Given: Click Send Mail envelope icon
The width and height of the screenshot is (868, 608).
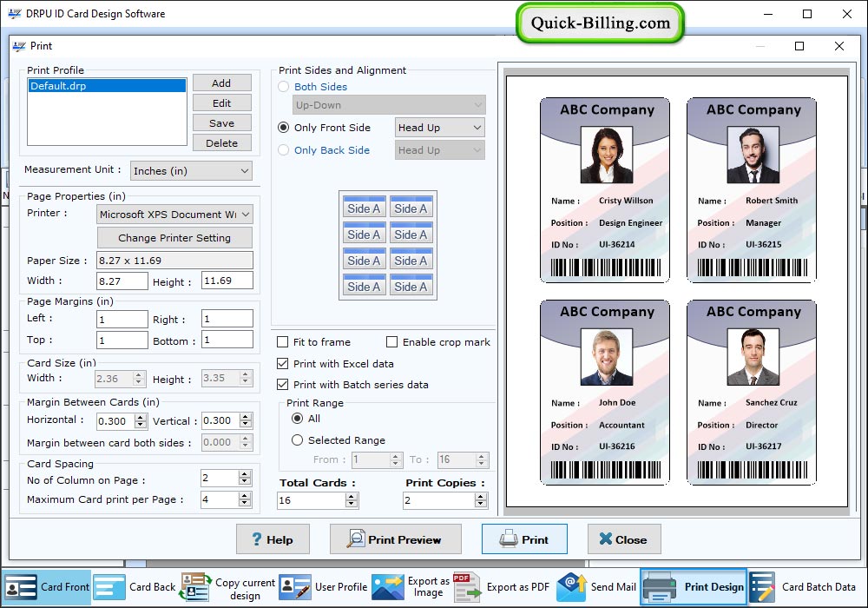Looking at the screenshot, I should point(571,587).
